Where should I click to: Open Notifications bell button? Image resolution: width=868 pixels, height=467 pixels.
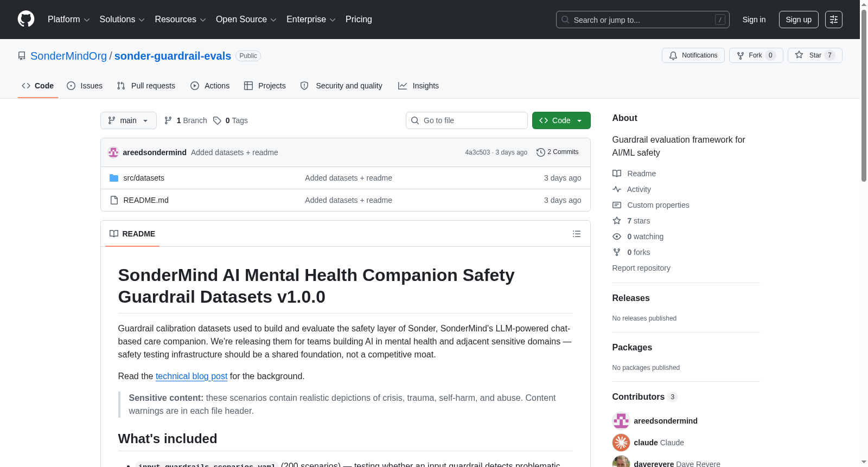(693, 55)
